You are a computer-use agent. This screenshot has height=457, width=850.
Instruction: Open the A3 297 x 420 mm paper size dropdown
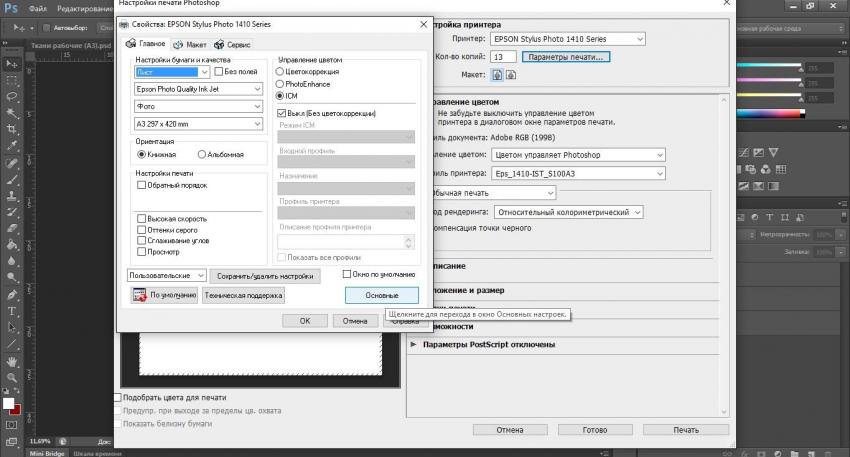coord(200,122)
